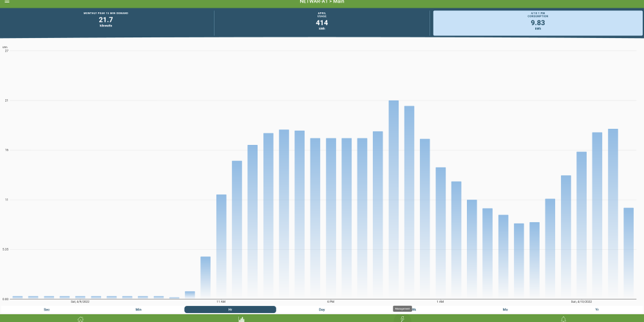
Task: Select the Mo interval tab
Action: click(505, 310)
